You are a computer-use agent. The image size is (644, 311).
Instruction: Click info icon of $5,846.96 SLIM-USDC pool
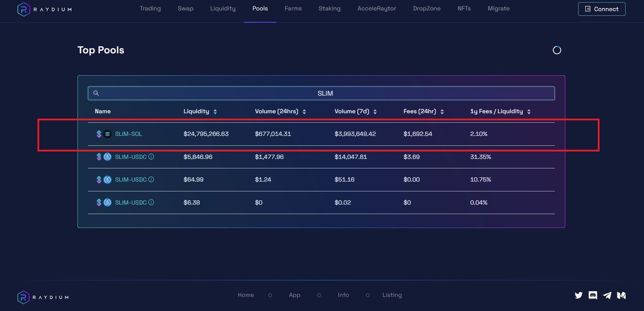tap(151, 157)
